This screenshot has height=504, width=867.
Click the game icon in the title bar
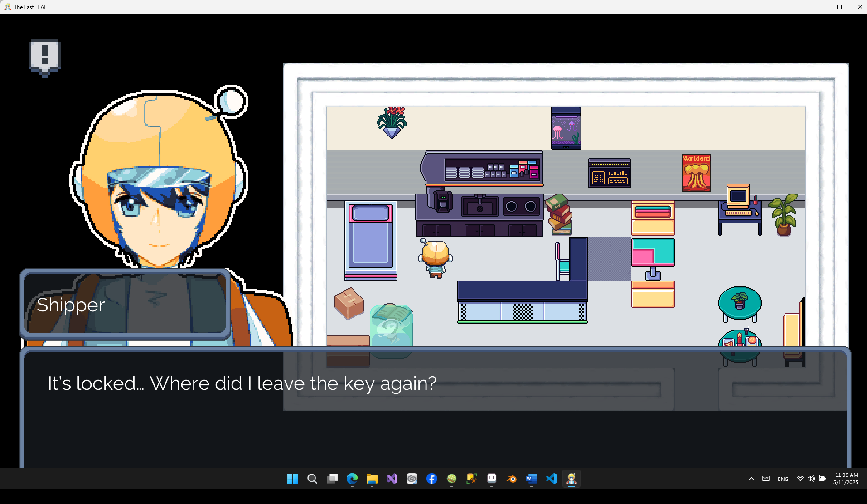pos(7,7)
